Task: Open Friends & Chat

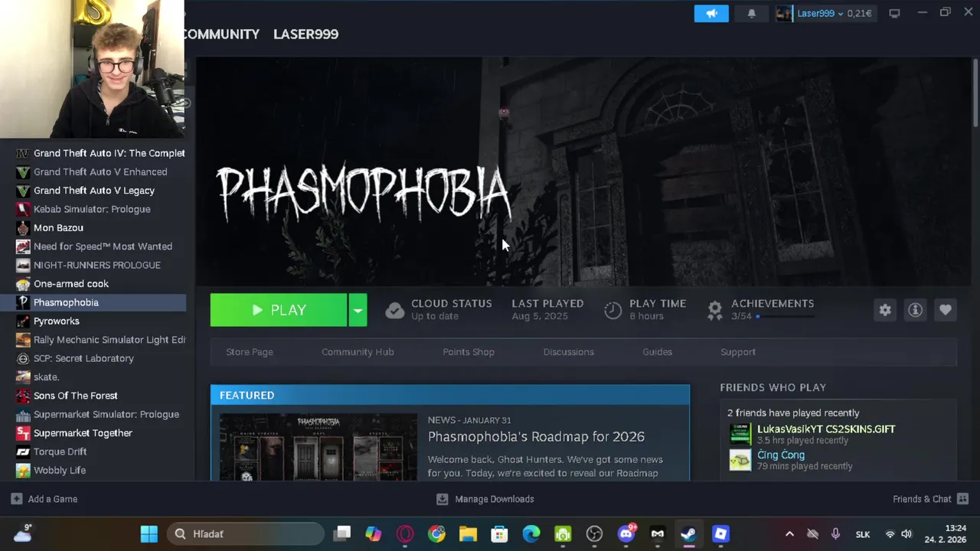Action: (x=922, y=499)
